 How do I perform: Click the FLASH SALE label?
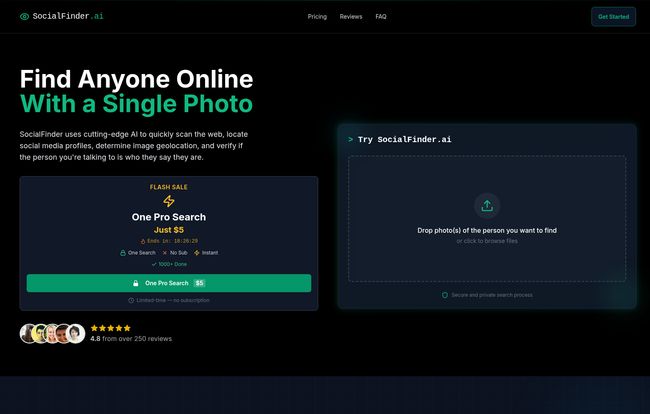click(169, 187)
